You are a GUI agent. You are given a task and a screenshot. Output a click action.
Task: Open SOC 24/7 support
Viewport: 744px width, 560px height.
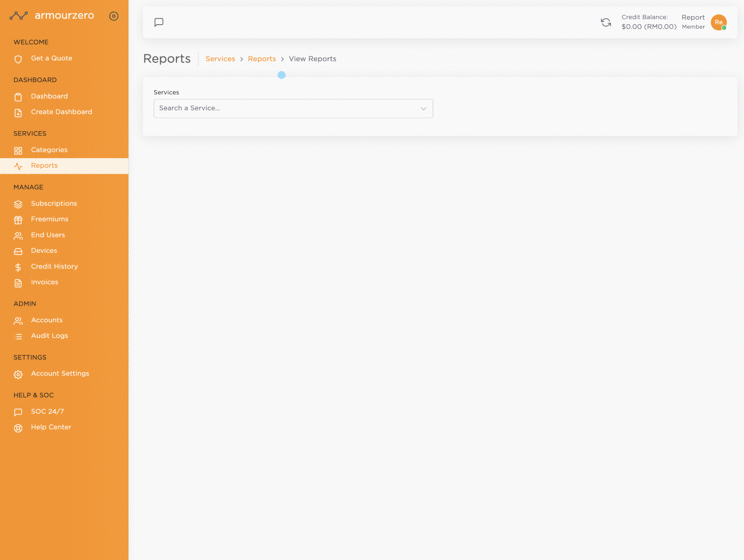47,411
